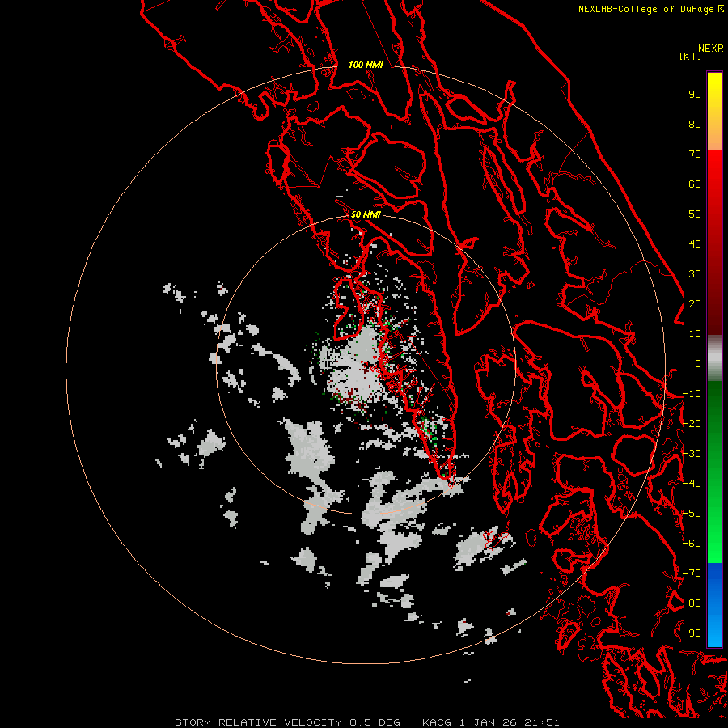Select the 20 knot scale value

pyautogui.click(x=695, y=304)
